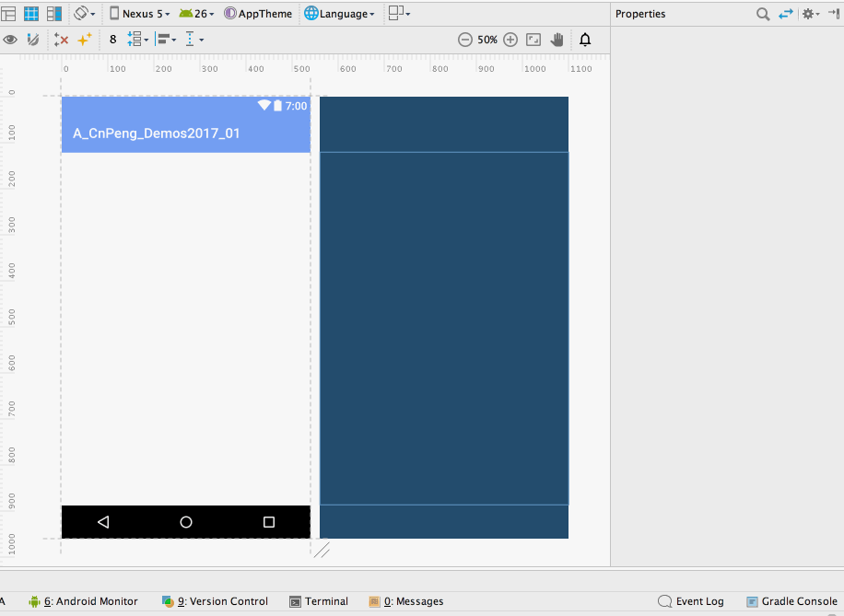Select the pan hand tool
Screen dimensions: 844x616
click(557, 40)
